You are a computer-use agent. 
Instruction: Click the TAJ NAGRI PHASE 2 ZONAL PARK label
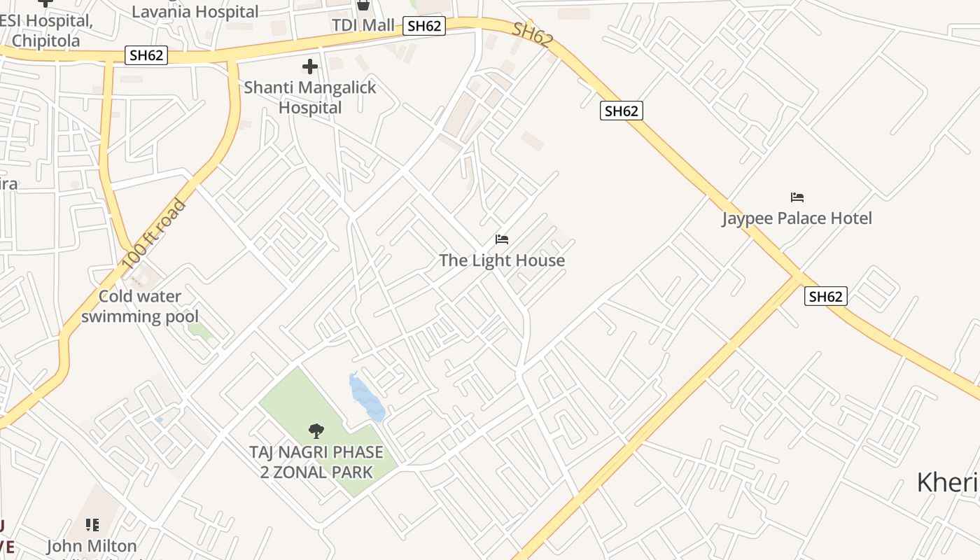(316, 462)
